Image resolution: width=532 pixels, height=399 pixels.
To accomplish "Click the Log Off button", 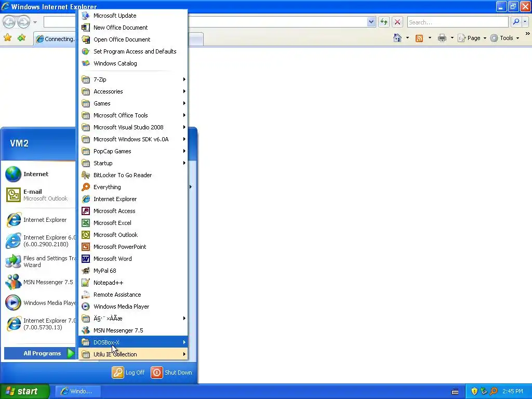I will pos(129,372).
